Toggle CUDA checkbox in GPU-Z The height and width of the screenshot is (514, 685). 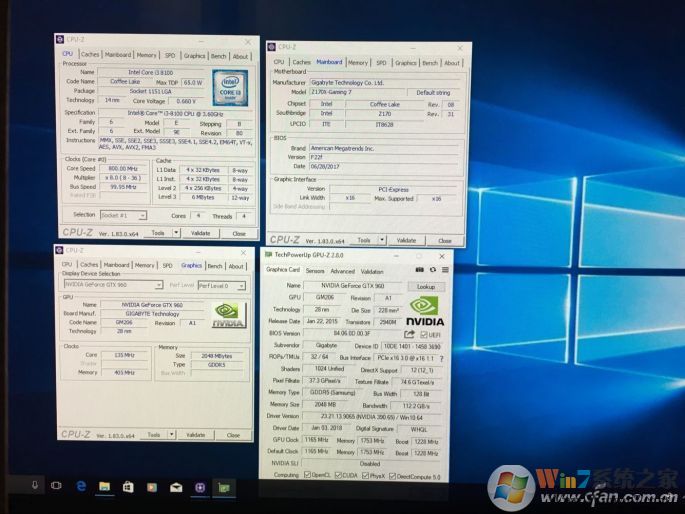coord(338,475)
